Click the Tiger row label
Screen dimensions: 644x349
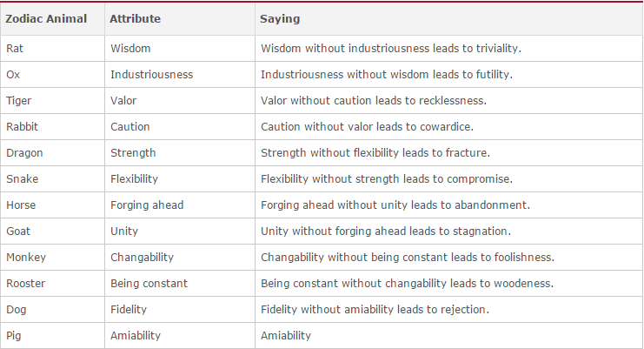[x=18, y=101]
